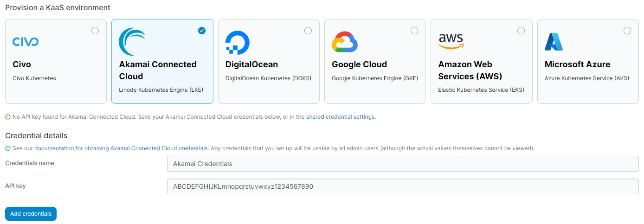Open the shared credential settings link

[x=340, y=117]
